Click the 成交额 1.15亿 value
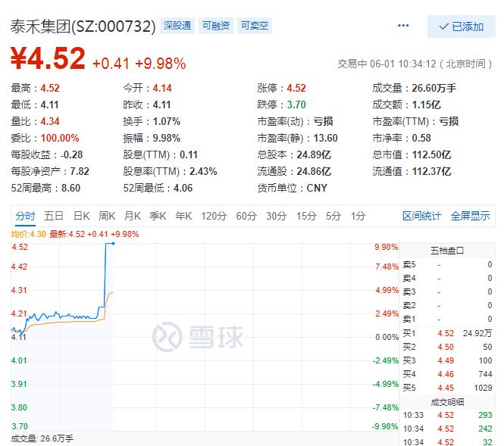 click(x=426, y=104)
